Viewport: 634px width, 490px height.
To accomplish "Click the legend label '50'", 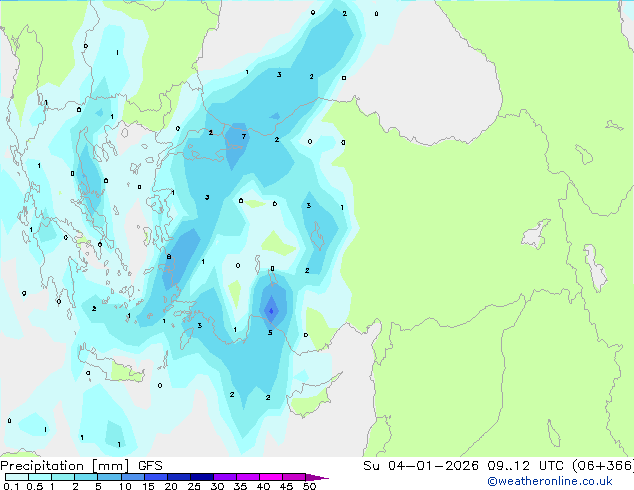I will [x=309, y=486].
